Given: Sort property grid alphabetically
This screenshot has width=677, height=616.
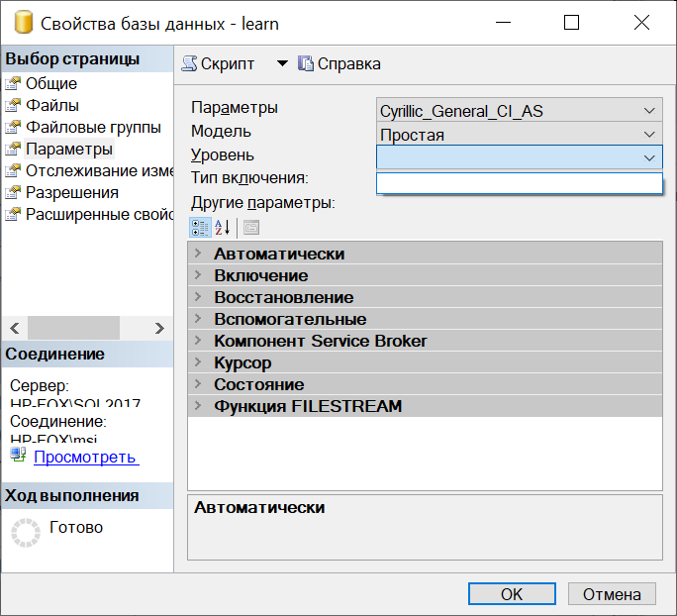Looking at the screenshot, I should coord(223,228).
